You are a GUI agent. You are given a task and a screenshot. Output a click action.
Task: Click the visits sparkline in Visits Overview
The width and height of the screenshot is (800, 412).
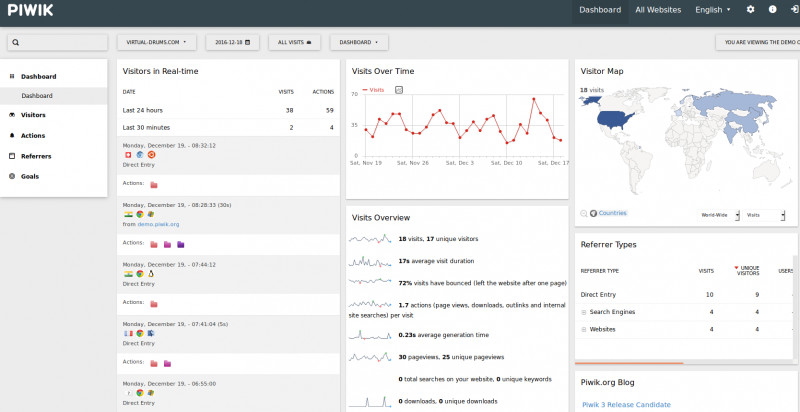[370, 239]
